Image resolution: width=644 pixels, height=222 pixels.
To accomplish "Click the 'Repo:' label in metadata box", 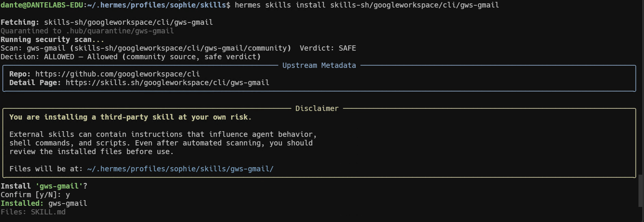I will [x=20, y=74].
